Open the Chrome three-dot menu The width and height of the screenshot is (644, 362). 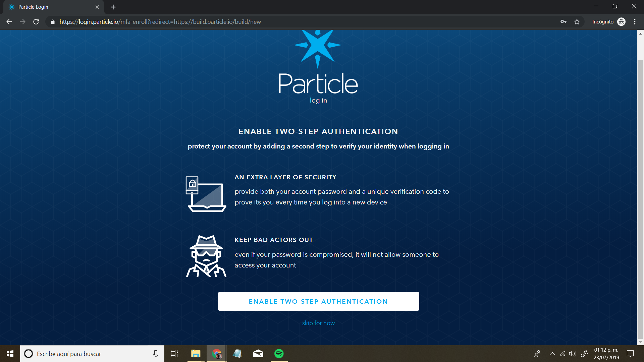pyautogui.click(x=635, y=22)
